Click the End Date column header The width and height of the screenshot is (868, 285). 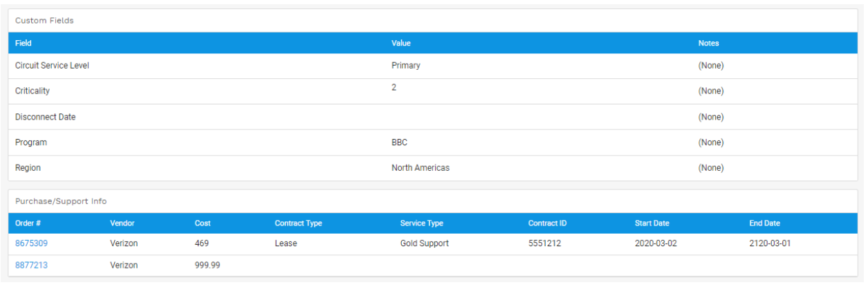pyautogui.click(x=764, y=223)
